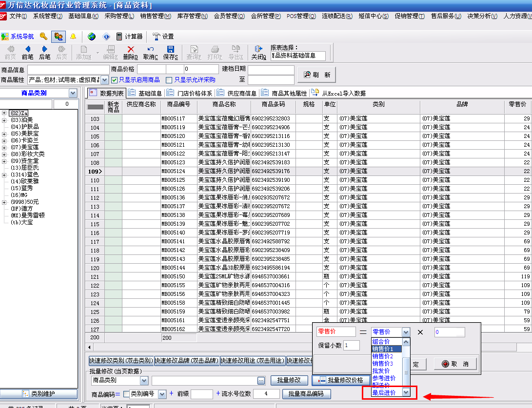Open the 采购管理 menu
The height and width of the screenshot is (408, 532).
pyautogui.click(x=119, y=16)
